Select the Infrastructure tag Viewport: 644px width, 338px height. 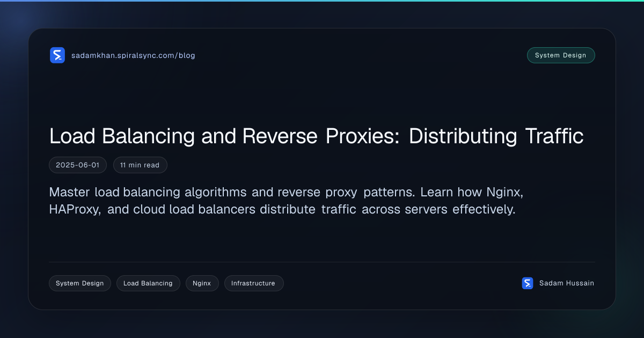point(254,283)
